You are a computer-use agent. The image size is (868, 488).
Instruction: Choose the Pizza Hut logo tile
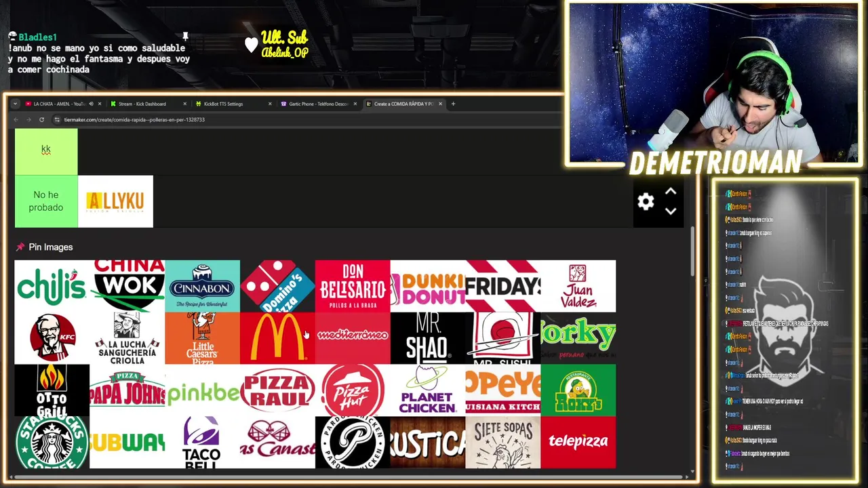(353, 390)
